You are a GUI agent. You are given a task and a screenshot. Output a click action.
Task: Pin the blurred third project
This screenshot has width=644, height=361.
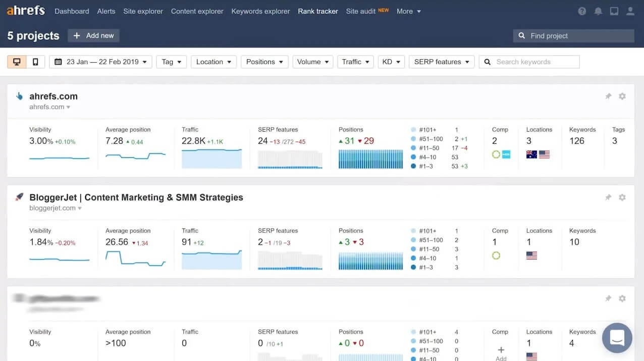608,298
